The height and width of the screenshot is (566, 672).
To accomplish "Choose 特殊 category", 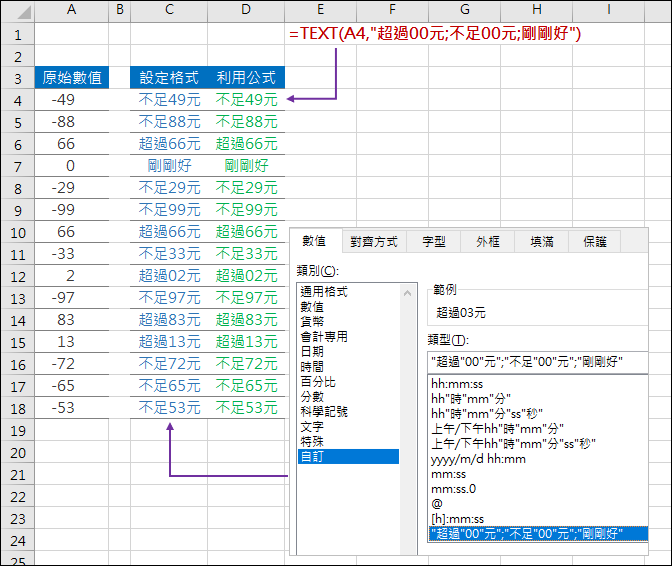I will click(x=348, y=442).
